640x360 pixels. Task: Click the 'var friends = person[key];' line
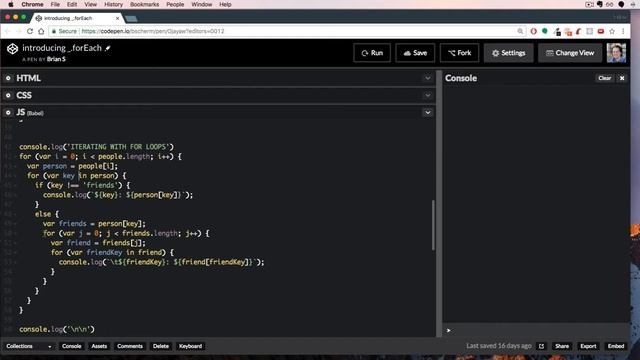[x=94, y=224]
